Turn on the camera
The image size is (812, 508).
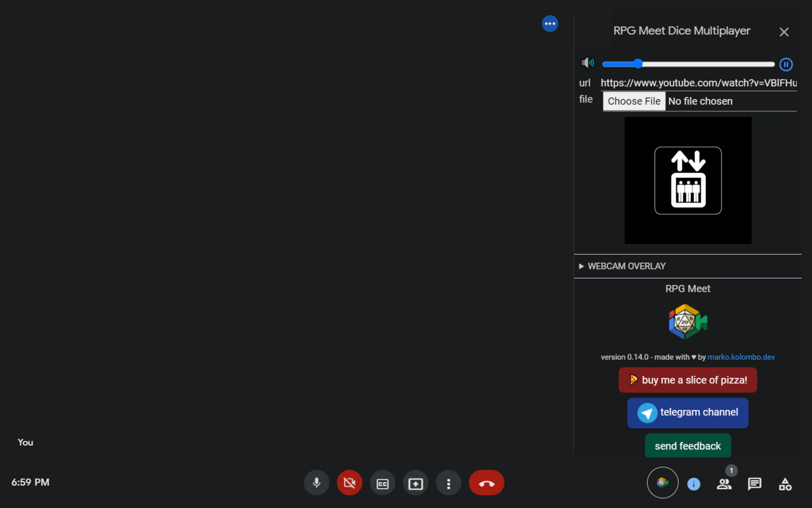pyautogui.click(x=350, y=483)
